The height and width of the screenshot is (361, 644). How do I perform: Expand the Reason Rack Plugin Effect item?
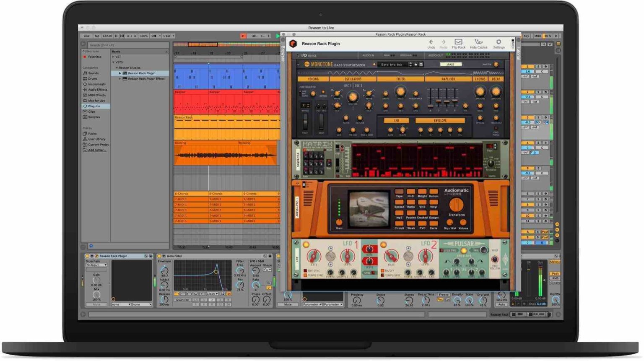120,78
